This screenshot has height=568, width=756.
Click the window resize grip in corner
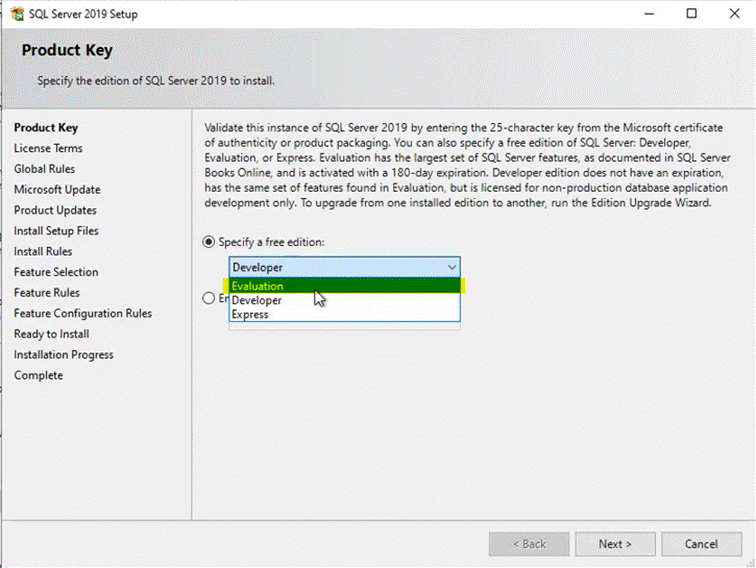[x=750, y=562]
